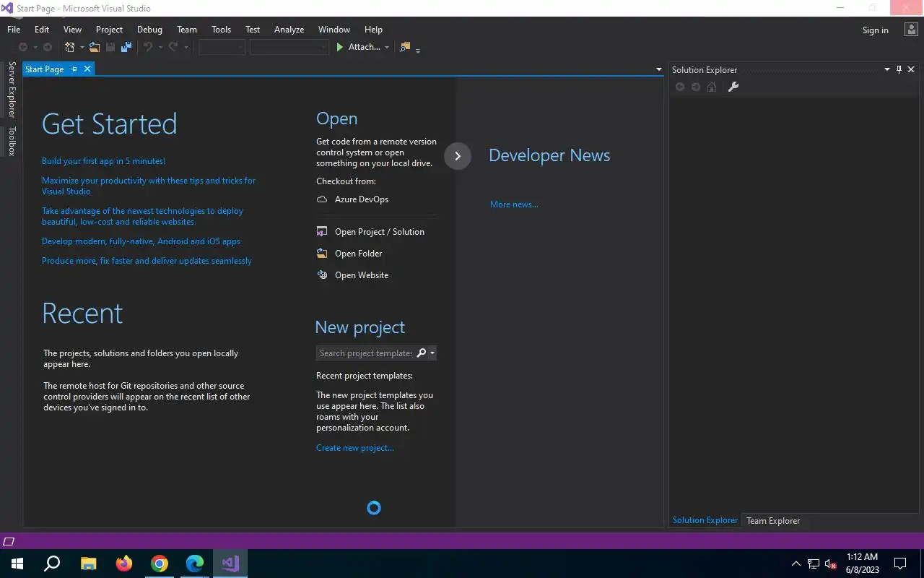The height and width of the screenshot is (578, 924).
Task: Click the Solution Explorer Home icon
Action: tap(712, 87)
